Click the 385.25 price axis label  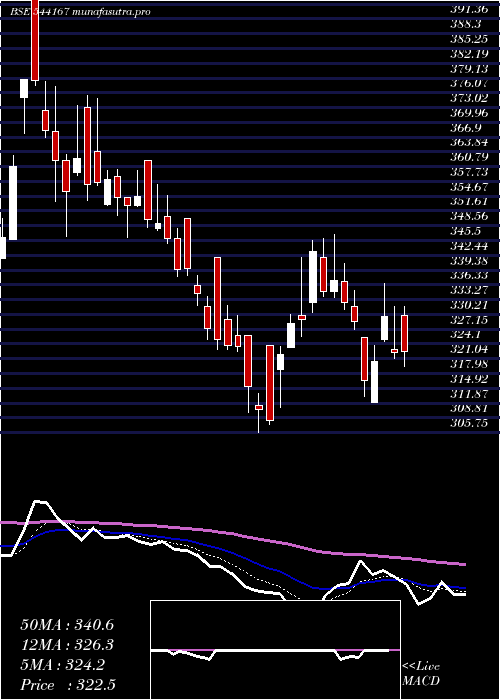(469, 38)
